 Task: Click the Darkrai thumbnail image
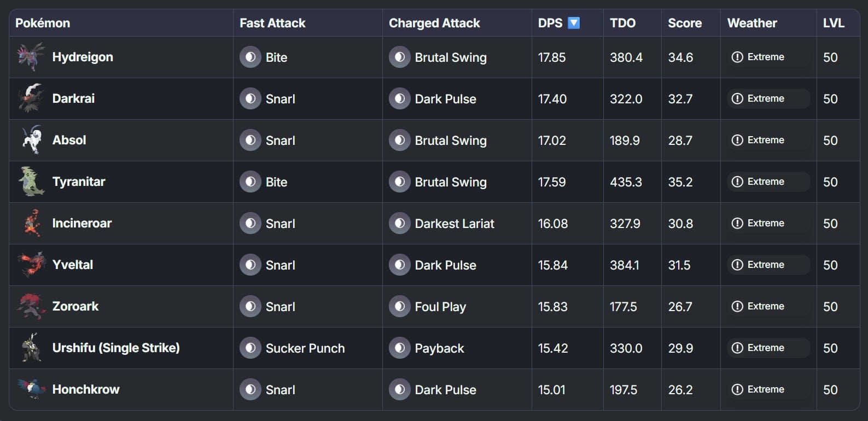[x=31, y=98]
